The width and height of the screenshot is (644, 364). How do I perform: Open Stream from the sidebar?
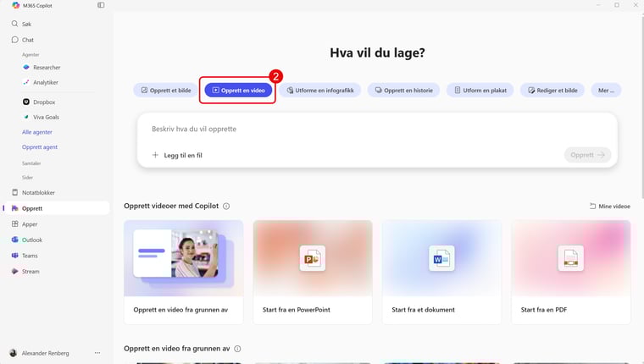(x=25, y=271)
